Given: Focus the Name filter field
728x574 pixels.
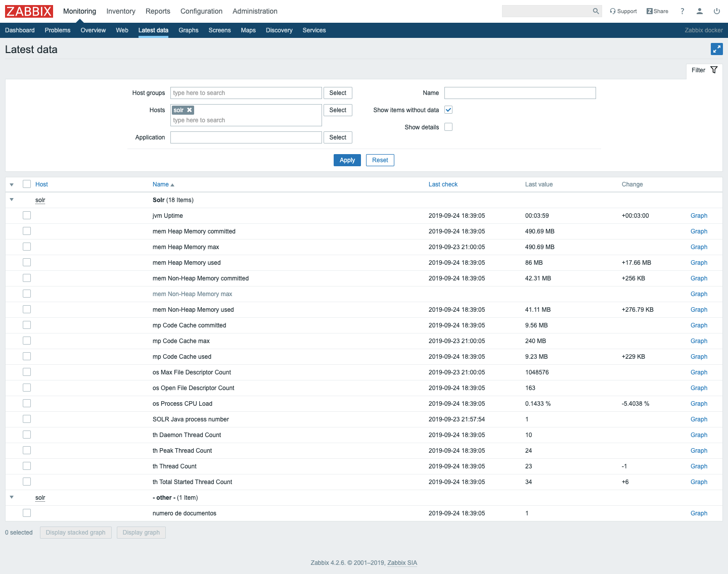Looking at the screenshot, I should (520, 93).
